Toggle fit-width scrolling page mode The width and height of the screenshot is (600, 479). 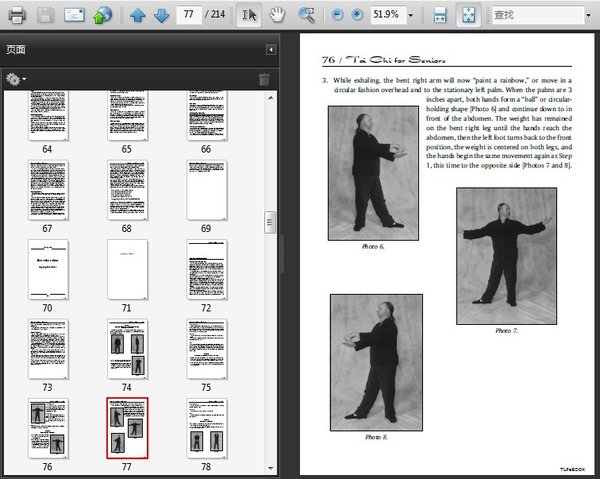click(x=441, y=15)
